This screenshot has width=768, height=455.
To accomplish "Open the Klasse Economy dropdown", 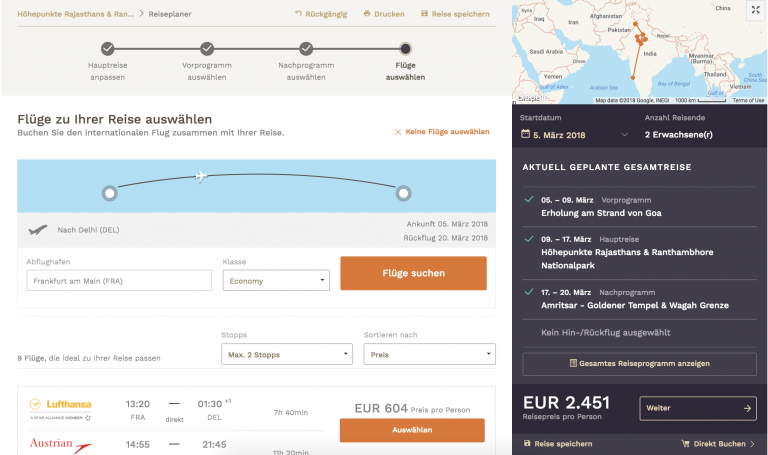I will coord(275,280).
